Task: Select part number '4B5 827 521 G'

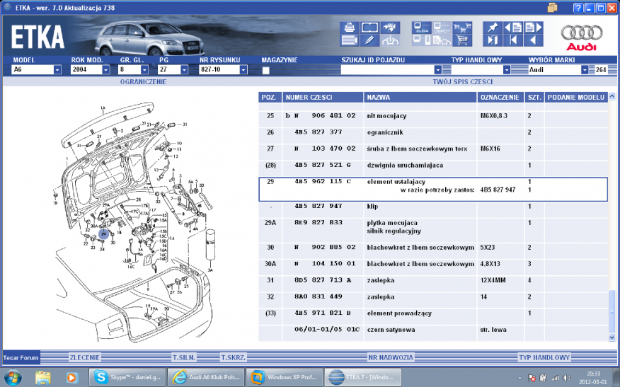Action: [x=323, y=165]
